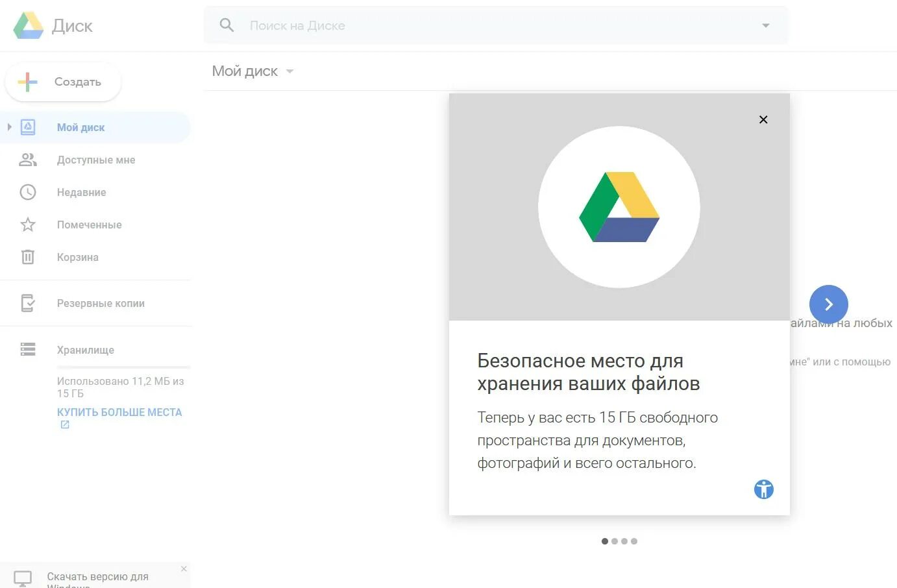Screen dimensions: 897x588
Task: Click the "Недавние" clock icon
Action: click(28, 192)
